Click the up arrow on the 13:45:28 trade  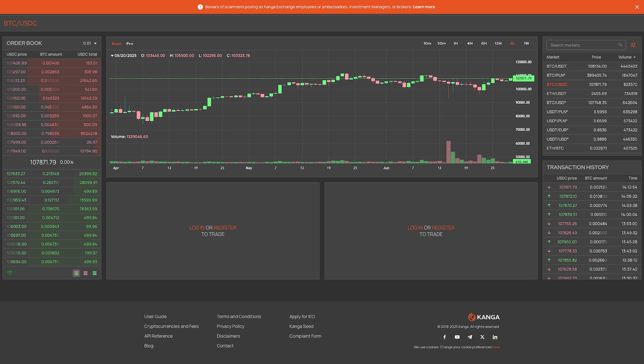[549, 242]
